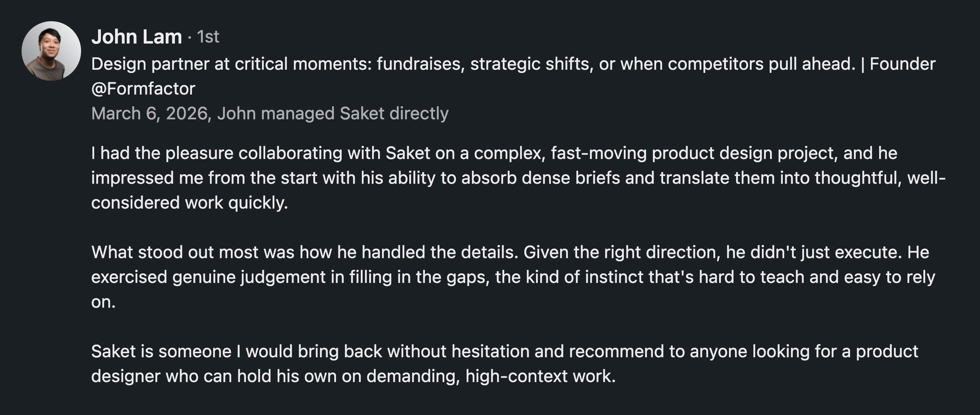Click the line "considered work quickly."
The width and height of the screenshot is (980, 415).
pos(189,202)
